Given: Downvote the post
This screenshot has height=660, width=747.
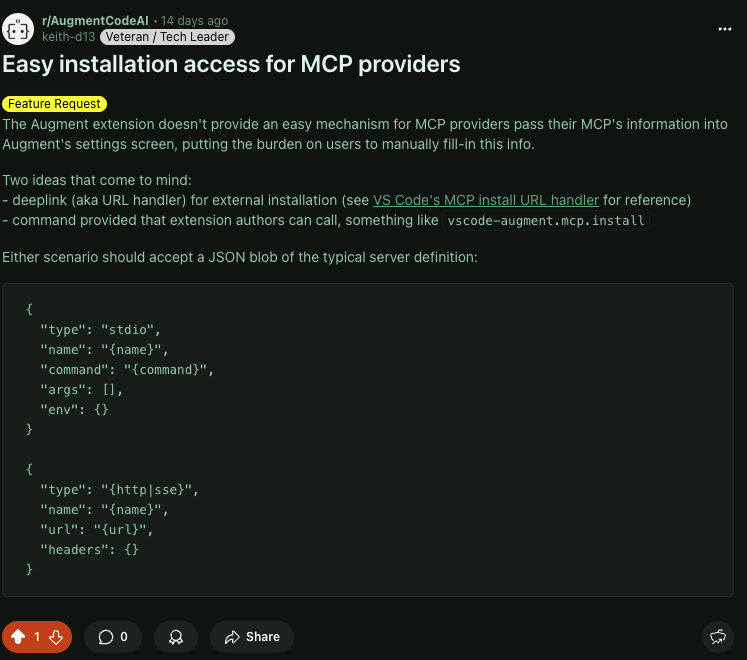Looking at the screenshot, I should pos(56,637).
